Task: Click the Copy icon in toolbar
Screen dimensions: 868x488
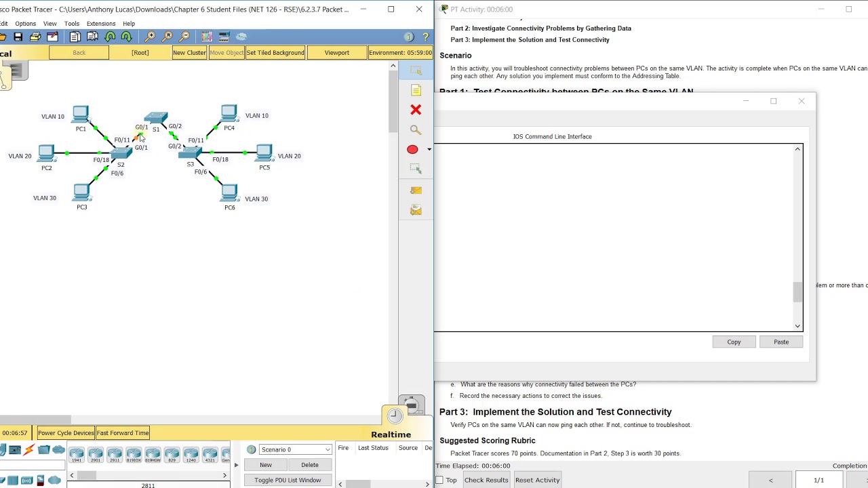Action: click(x=75, y=37)
